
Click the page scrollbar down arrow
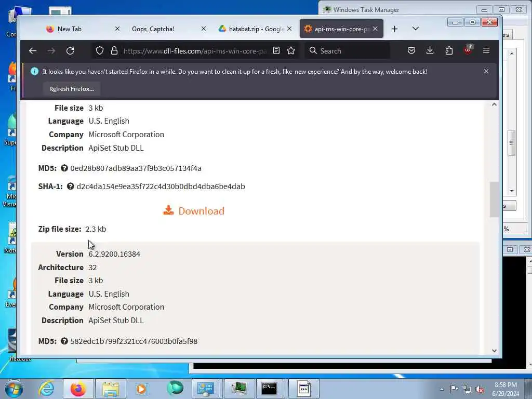[494, 351]
